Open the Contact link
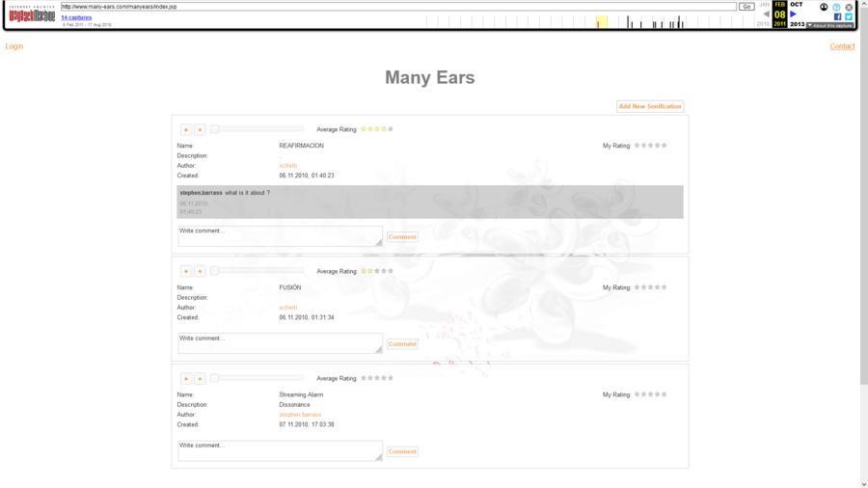868x488 pixels. pos(842,46)
